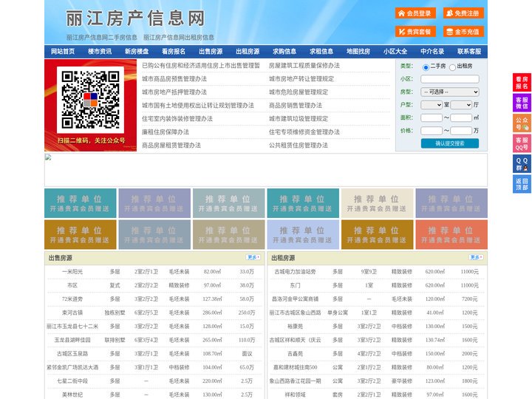
Task: Open the 新房楼盘 navigation item
Action: pyautogui.click(x=137, y=52)
